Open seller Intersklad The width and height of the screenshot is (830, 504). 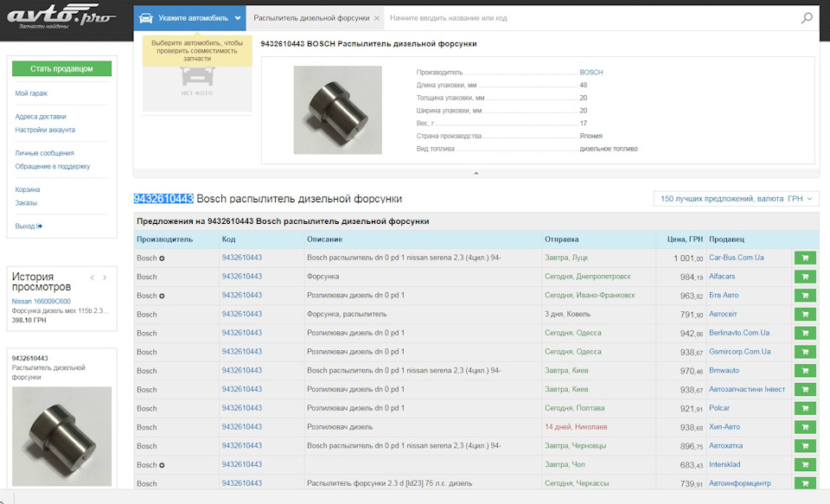(x=725, y=464)
